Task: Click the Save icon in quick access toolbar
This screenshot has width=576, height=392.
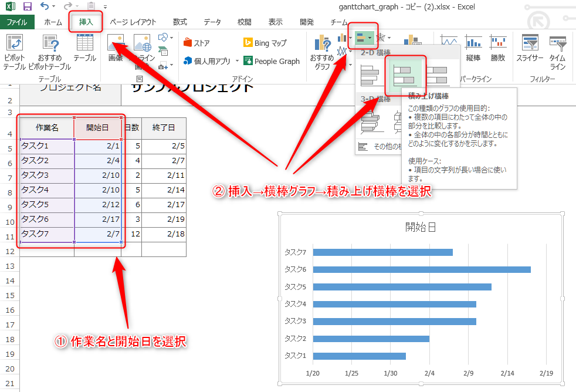Action: pos(28,6)
